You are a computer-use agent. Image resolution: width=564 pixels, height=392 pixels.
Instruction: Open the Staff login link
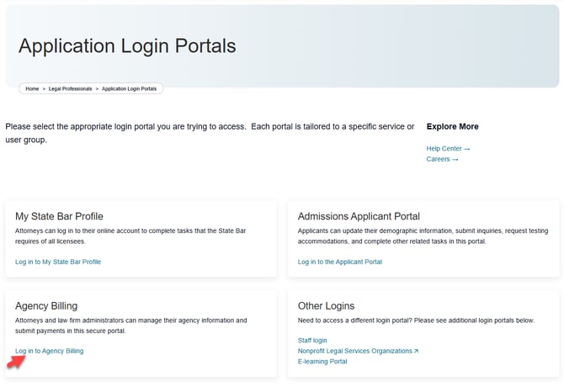coord(312,341)
